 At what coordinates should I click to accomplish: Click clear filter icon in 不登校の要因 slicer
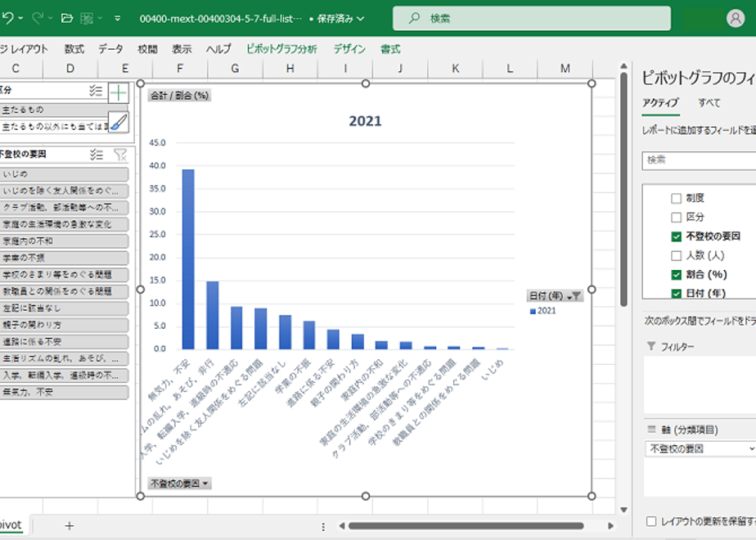click(x=120, y=155)
